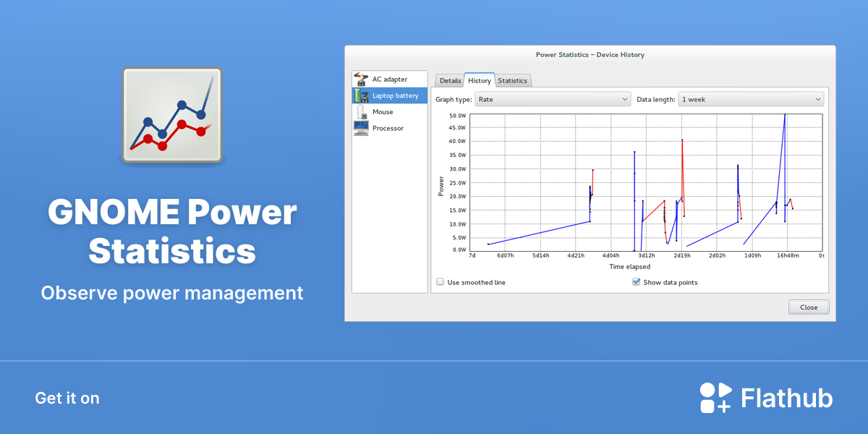868x434 pixels.
Task: Click the Time elapsed axis label
Action: pos(629,267)
